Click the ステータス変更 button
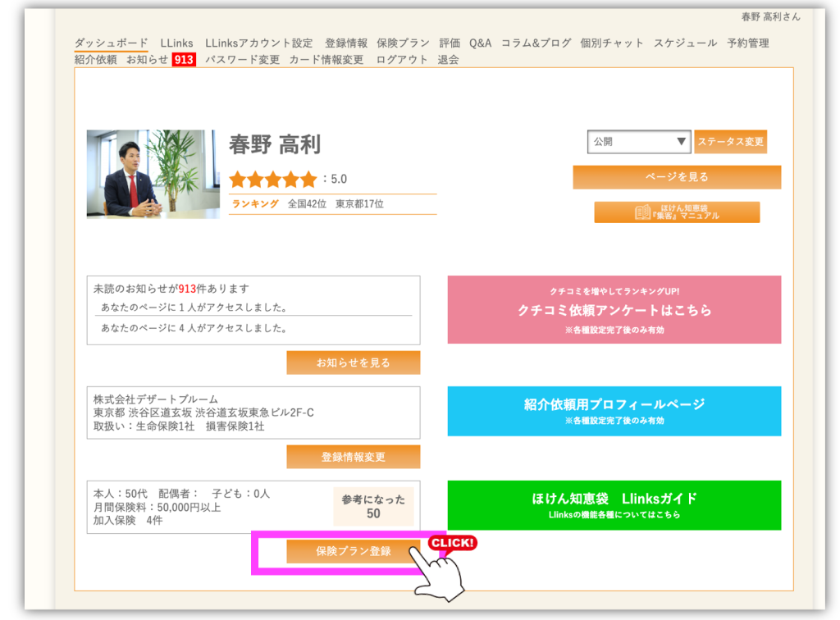This screenshot has height=620, width=840. [x=731, y=142]
